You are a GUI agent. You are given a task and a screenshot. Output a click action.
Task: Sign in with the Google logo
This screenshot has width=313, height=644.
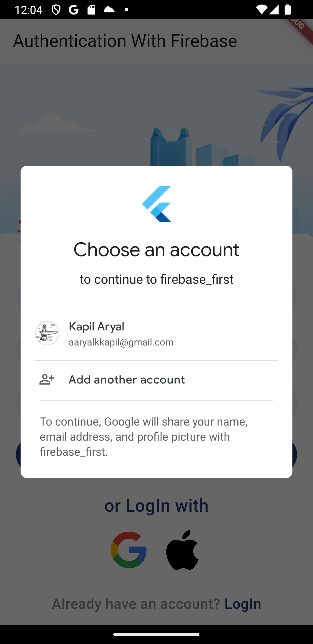coord(129,550)
